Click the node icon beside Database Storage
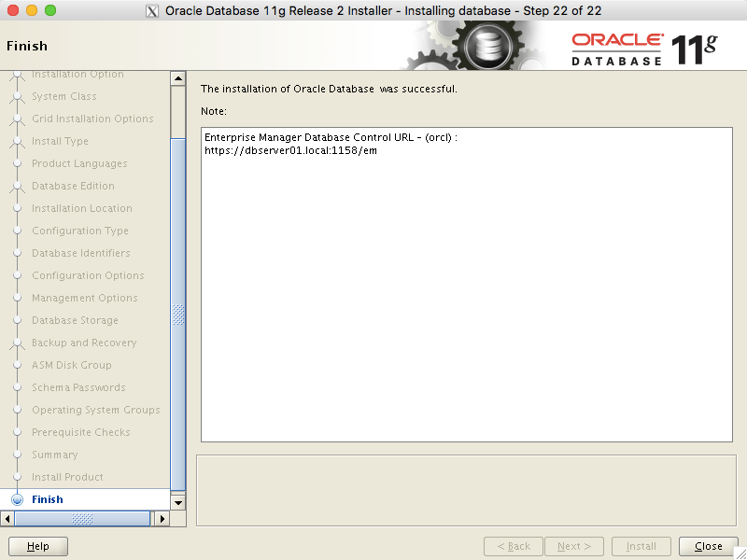The width and height of the screenshot is (747, 560). point(19,320)
